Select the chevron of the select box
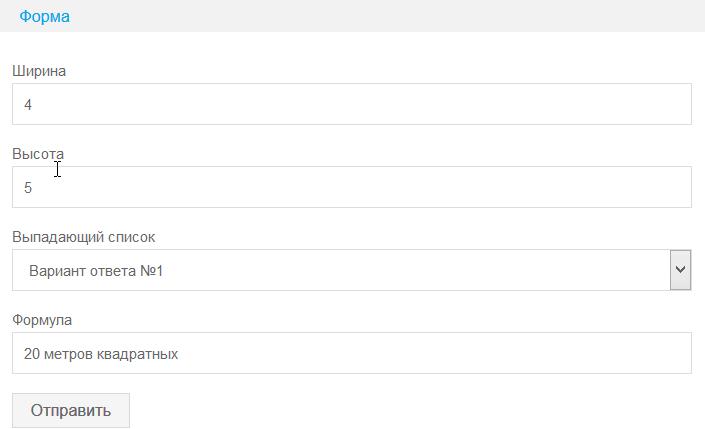 pos(680,270)
